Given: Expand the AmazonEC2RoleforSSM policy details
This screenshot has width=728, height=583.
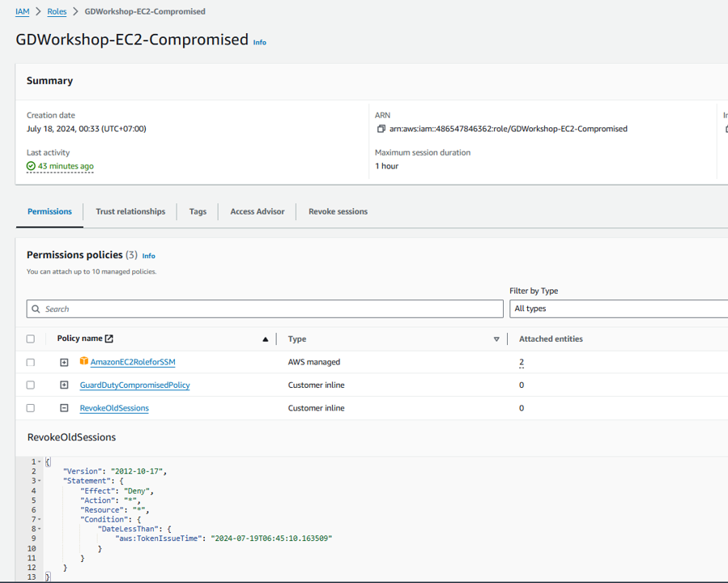Looking at the screenshot, I should tap(64, 362).
